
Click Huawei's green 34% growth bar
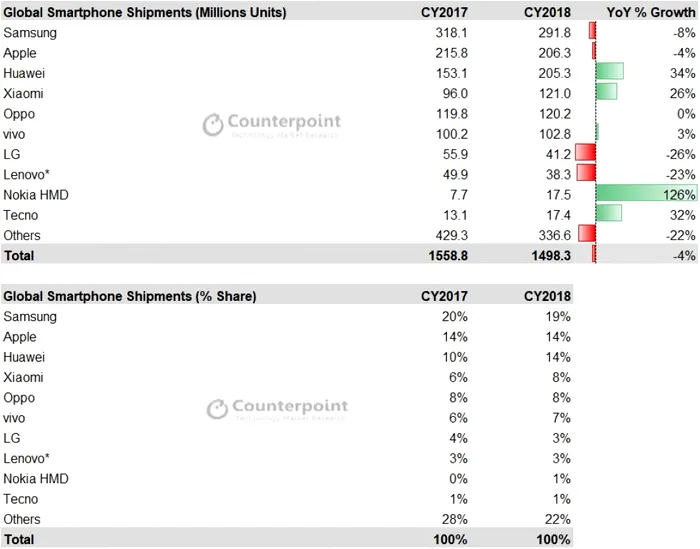pos(609,72)
